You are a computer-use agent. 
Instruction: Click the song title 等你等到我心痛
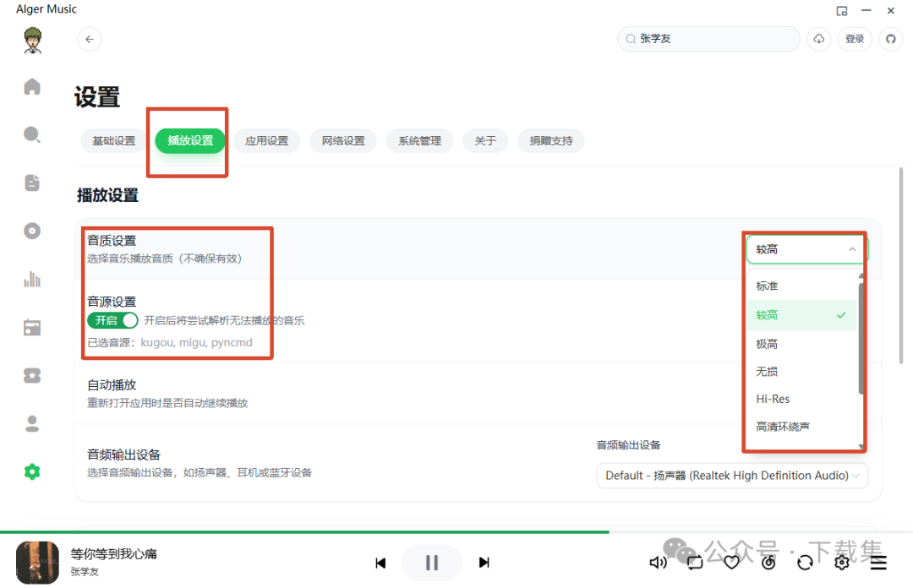point(114,553)
